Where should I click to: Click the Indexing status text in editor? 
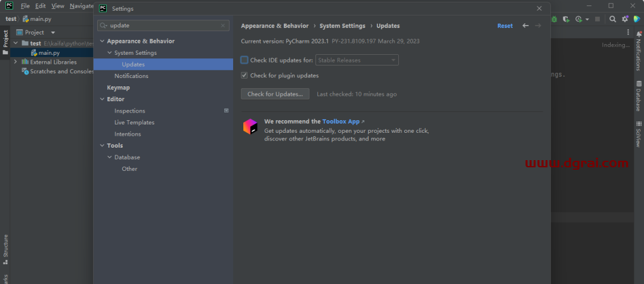click(x=615, y=45)
